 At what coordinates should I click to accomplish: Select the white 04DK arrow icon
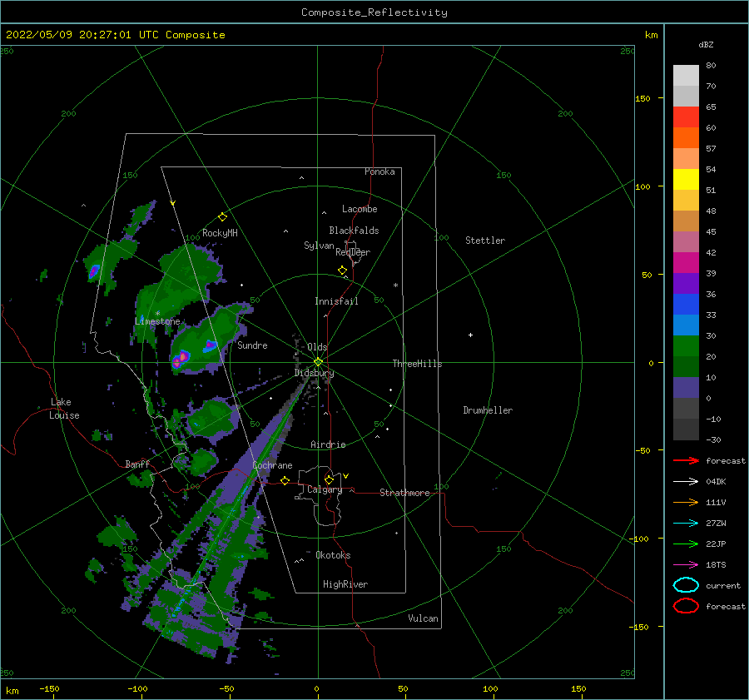[686, 482]
